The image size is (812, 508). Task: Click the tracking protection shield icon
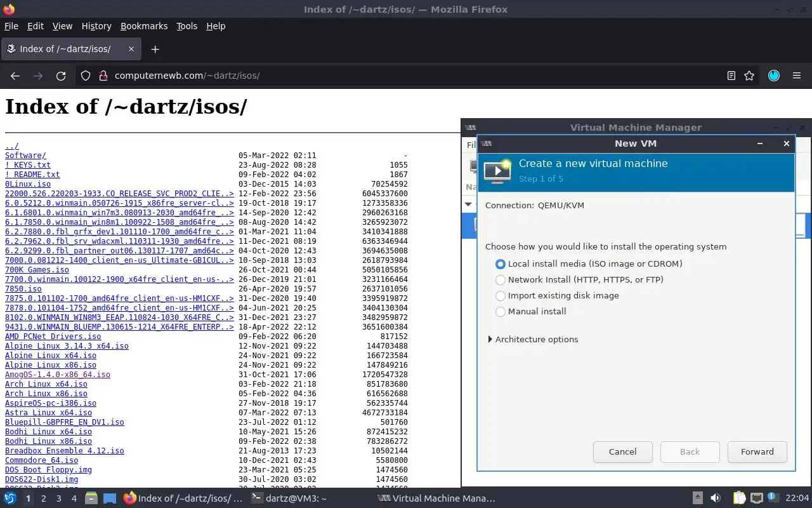point(86,76)
